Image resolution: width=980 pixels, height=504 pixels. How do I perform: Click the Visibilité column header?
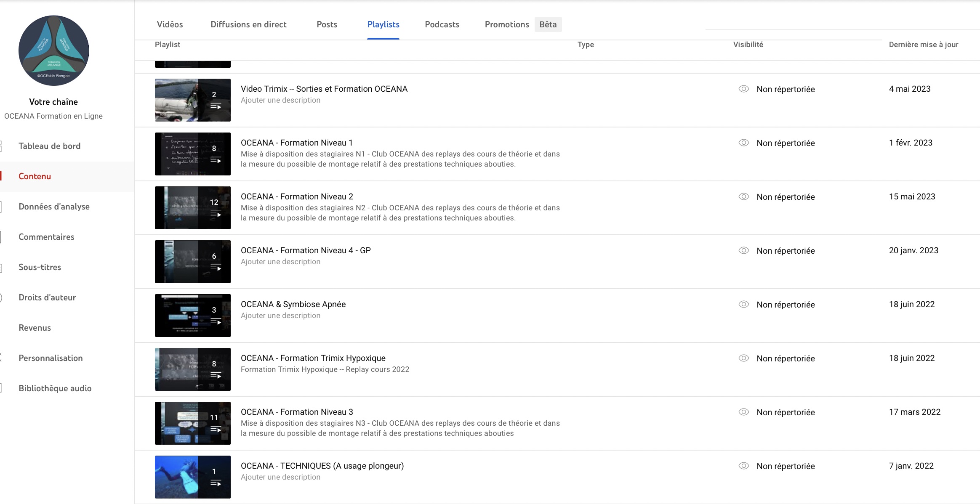(x=748, y=45)
